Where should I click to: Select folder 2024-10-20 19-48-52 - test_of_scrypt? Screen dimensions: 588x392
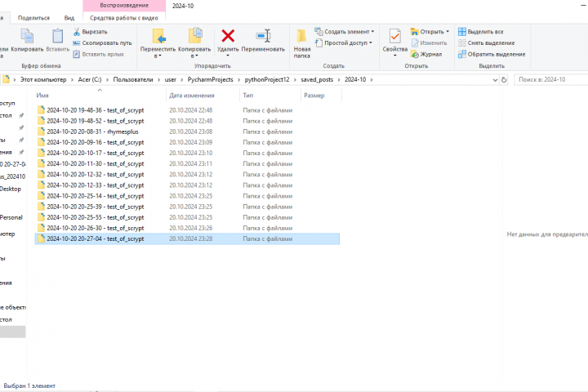click(96, 121)
